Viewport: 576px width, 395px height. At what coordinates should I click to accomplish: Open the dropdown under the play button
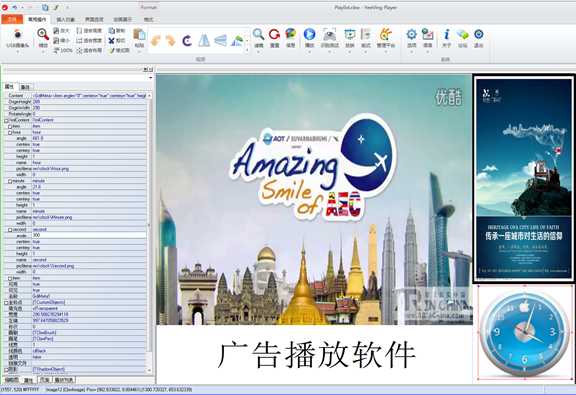[x=310, y=52]
